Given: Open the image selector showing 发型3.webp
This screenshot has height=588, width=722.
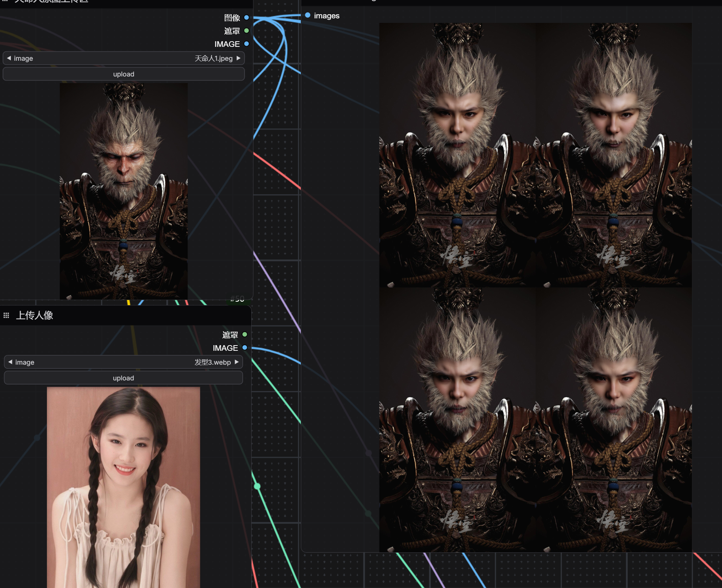Looking at the screenshot, I should [123, 362].
